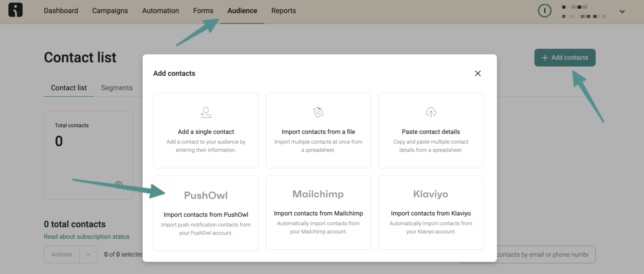Choose Paste contact details option

431,130
